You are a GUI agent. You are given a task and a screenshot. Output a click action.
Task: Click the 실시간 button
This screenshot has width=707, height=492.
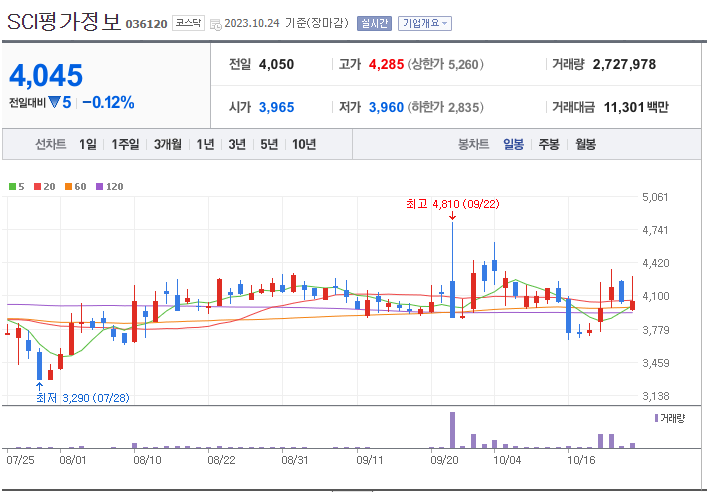(374, 23)
